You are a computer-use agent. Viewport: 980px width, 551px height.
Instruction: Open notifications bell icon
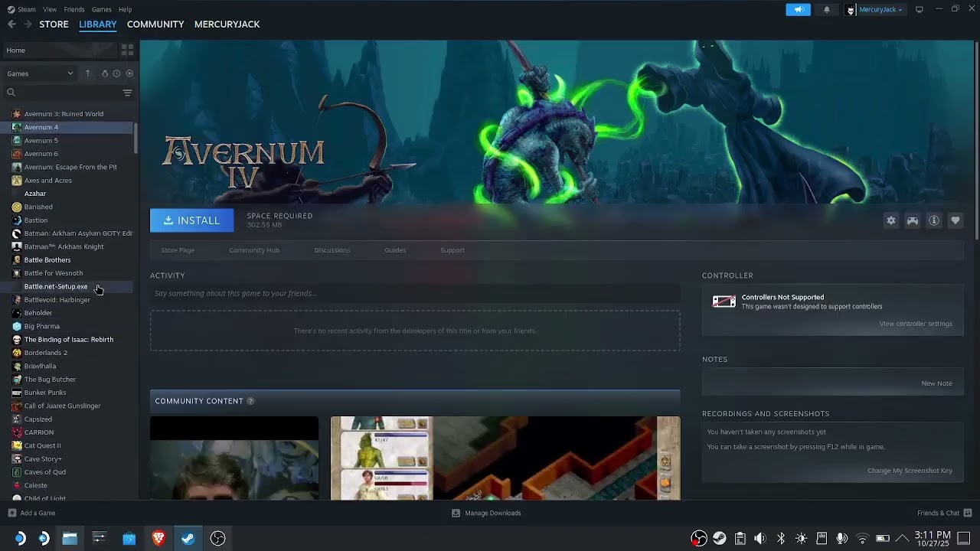[x=827, y=10]
